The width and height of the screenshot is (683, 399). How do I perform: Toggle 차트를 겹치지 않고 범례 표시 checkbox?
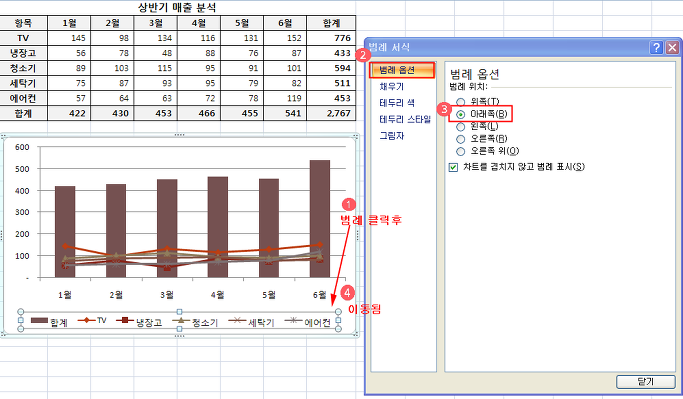click(453, 167)
